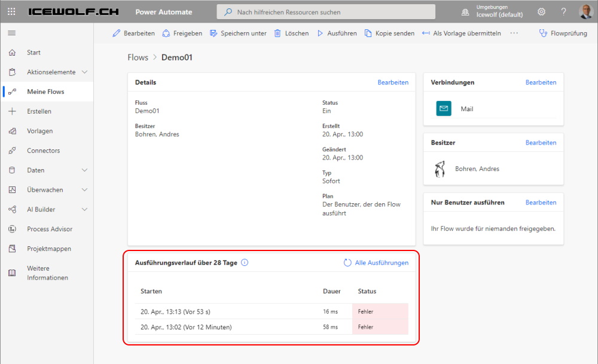The height and width of the screenshot is (364, 598).
Task: Click Bearbeiten link in Nur Benutzer ausführen
Action: coord(541,203)
